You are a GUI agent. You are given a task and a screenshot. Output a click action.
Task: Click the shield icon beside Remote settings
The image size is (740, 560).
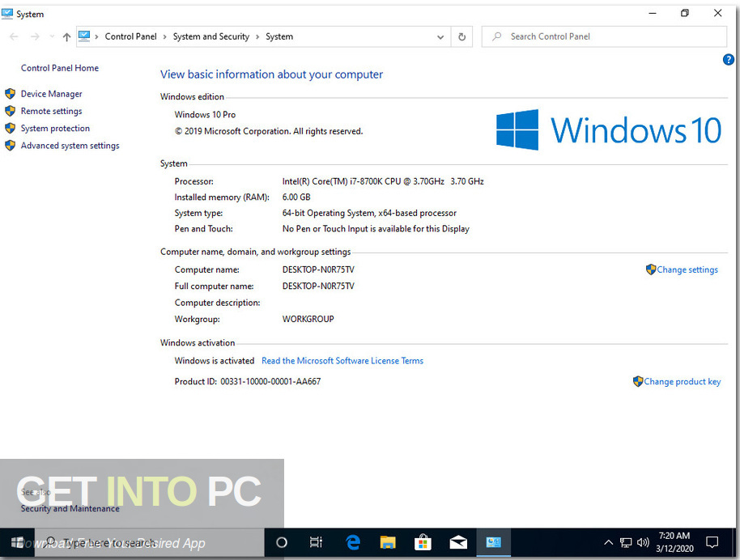point(11,111)
